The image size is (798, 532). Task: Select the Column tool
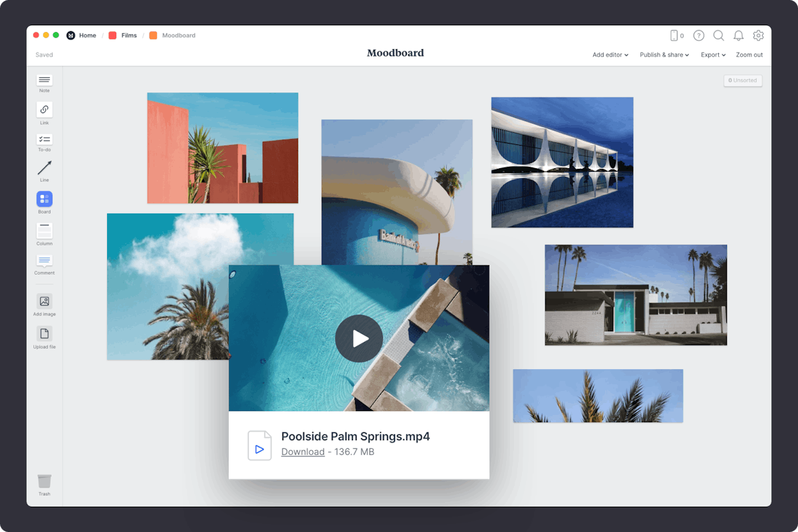pyautogui.click(x=44, y=231)
